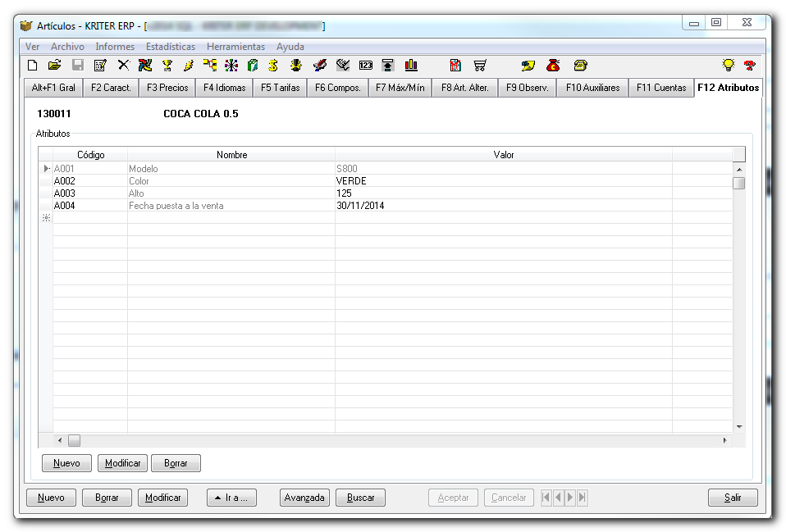Click the shopping cart toolbar icon

[480, 65]
